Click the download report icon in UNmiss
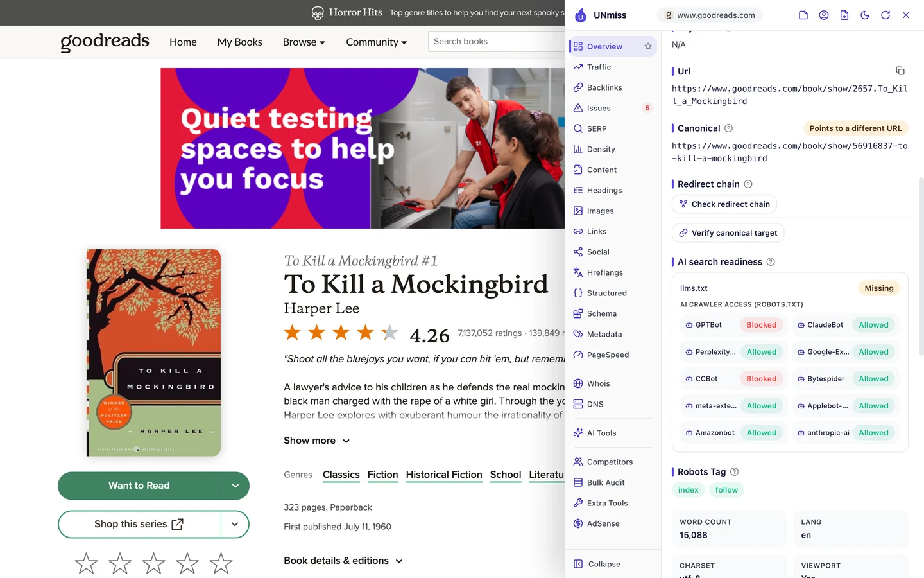 coord(844,15)
